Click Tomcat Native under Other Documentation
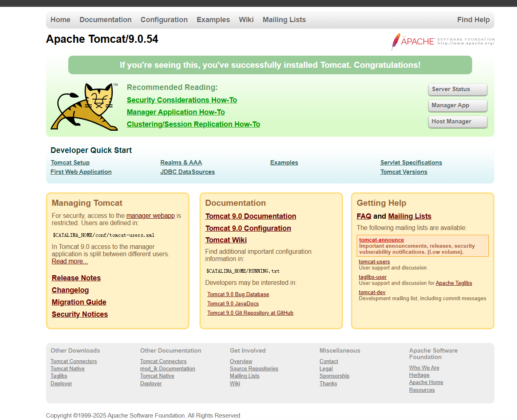This screenshot has height=420, width=517. tap(157, 376)
